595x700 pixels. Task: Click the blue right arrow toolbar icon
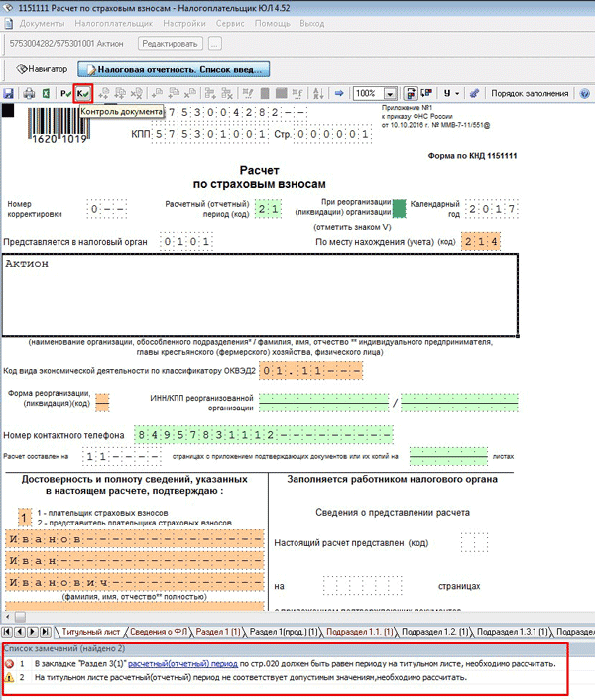click(x=338, y=93)
